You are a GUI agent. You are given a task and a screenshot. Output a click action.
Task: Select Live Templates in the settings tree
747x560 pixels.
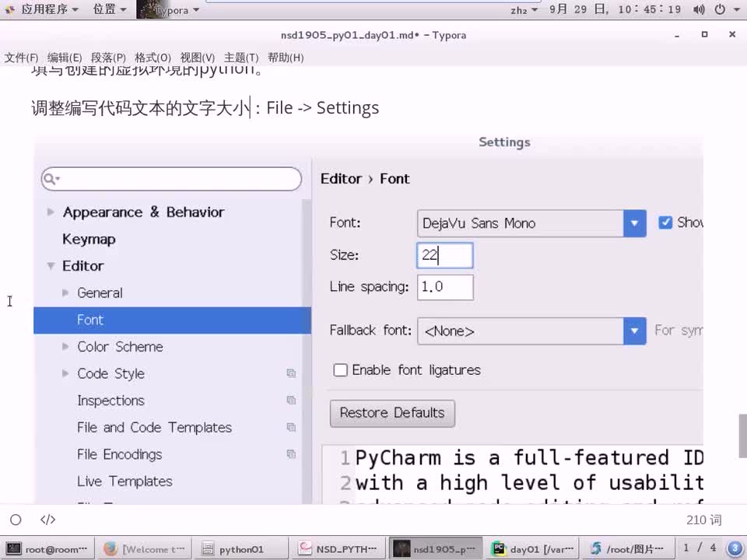(x=124, y=481)
